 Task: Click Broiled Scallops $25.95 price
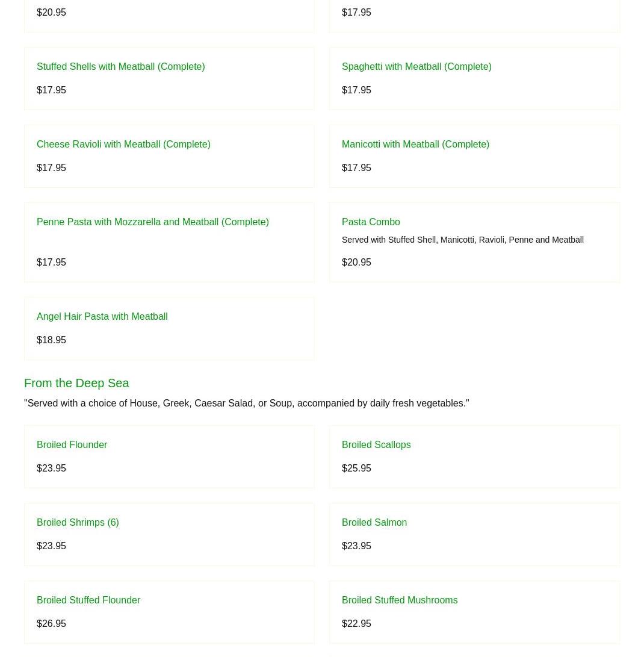356,469
